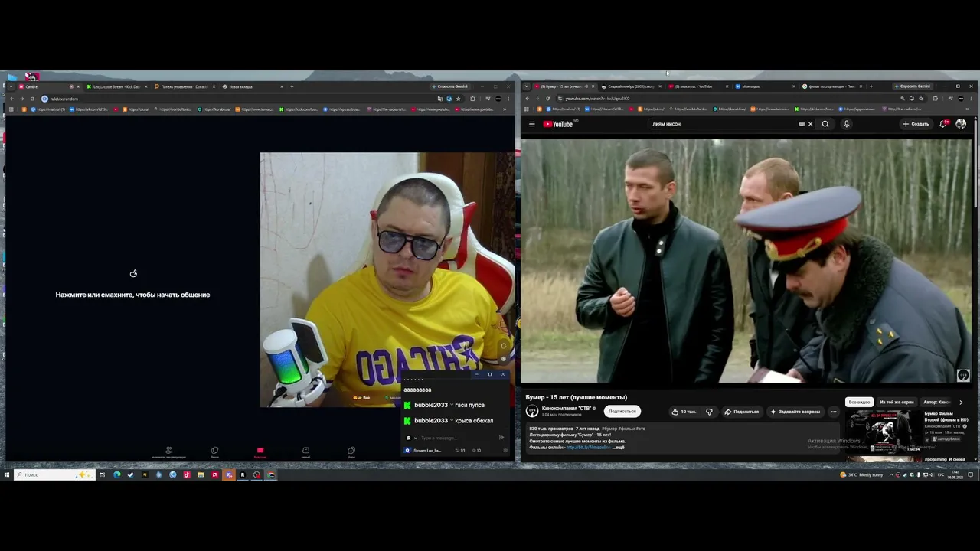Open tab search dropdown in rulet.tv window
This screenshot has height=551, width=980.
(x=11, y=86)
